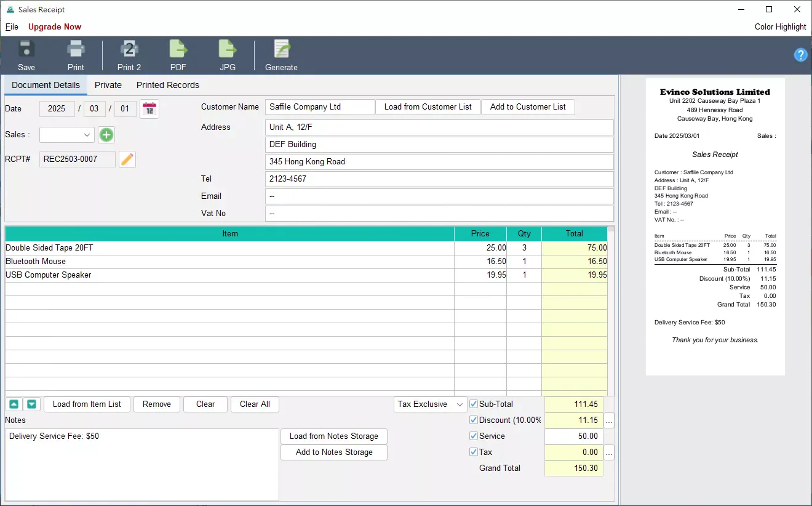Edit receipt number with pencil icon
Image resolution: width=812 pixels, height=506 pixels.
pyautogui.click(x=127, y=159)
